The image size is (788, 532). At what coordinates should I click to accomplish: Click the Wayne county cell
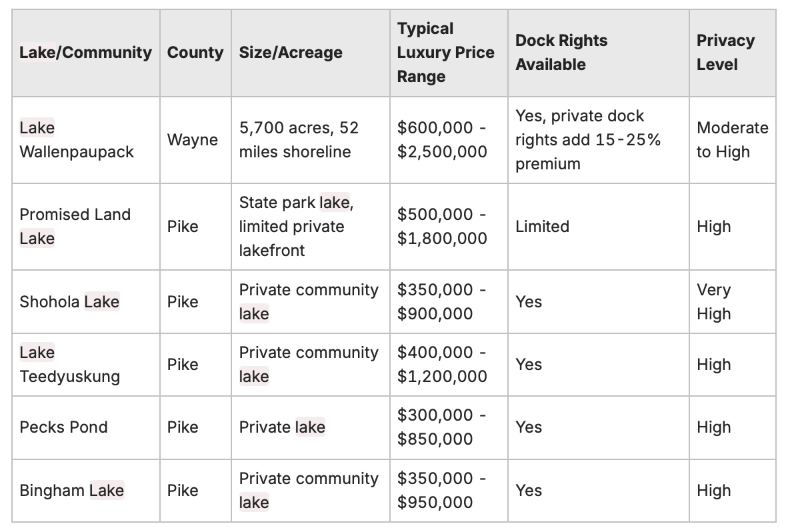[x=193, y=140]
